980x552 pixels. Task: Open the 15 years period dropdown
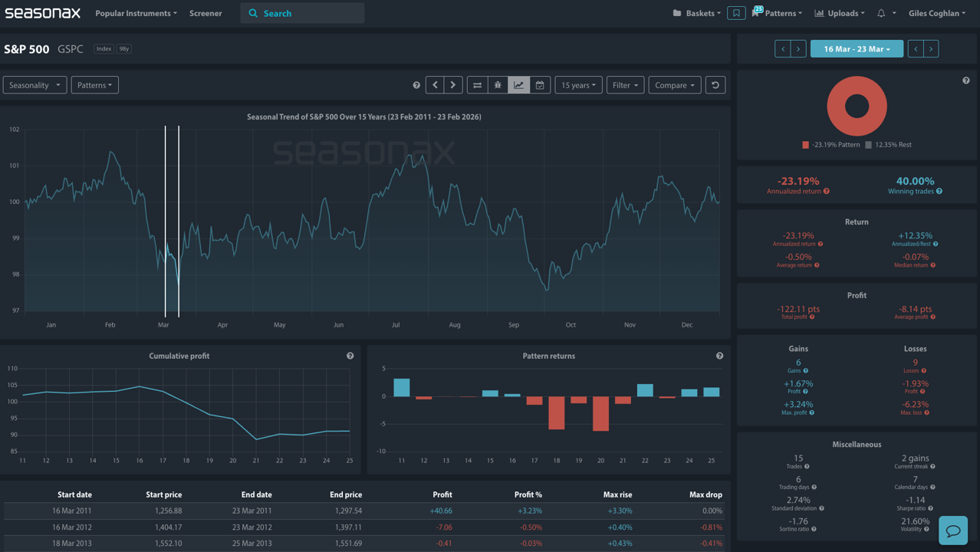click(x=578, y=85)
